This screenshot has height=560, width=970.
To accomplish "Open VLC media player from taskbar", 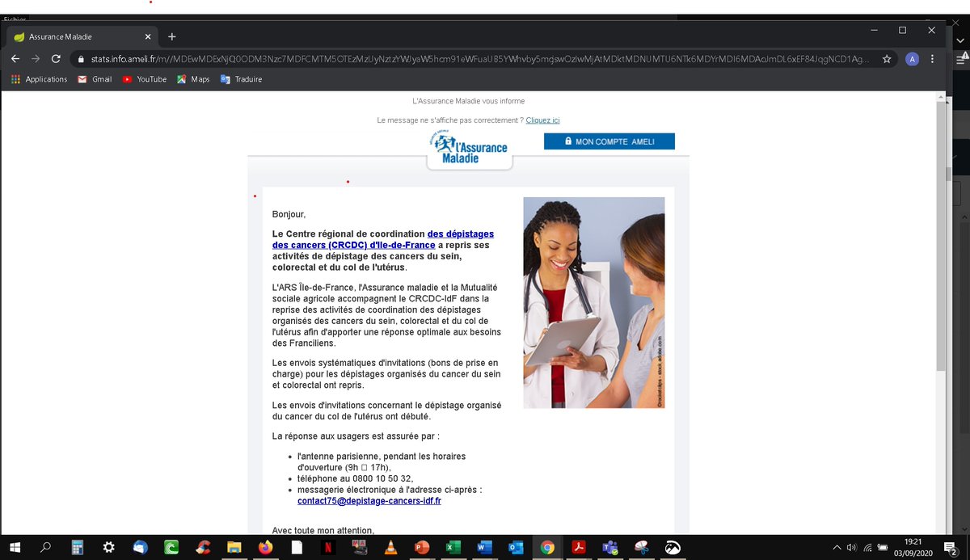I will [390, 547].
